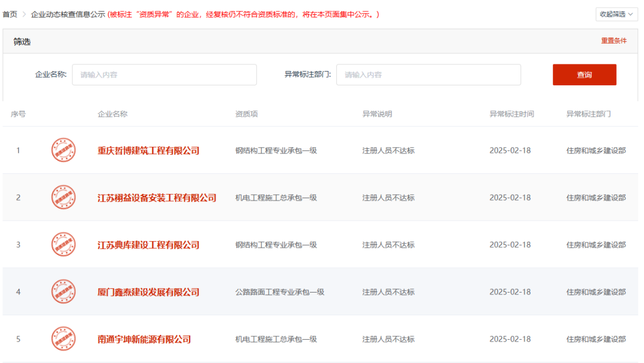Image resolution: width=644 pixels, height=363 pixels.
Task: Click the 异常标注时间 column header
Action: (512, 114)
